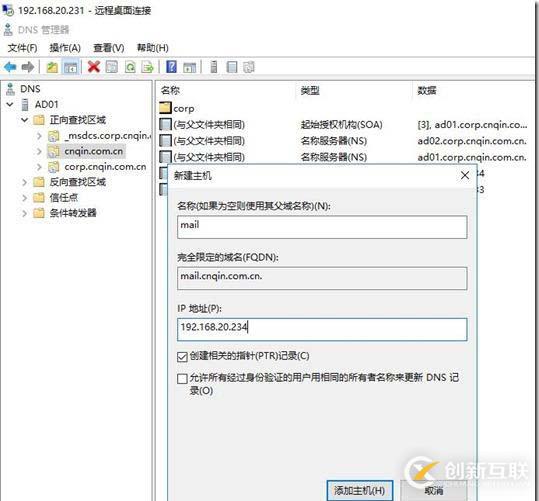The width and height of the screenshot is (539, 501).
Task: Select the _msdcs.corp.cnqin tree label
Action: point(108,136)
